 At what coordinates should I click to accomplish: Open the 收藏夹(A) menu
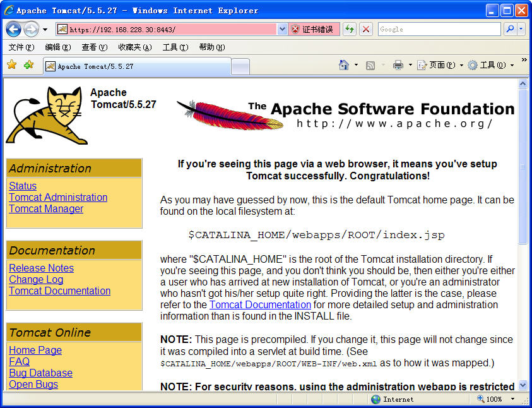(x=134, y=47)
